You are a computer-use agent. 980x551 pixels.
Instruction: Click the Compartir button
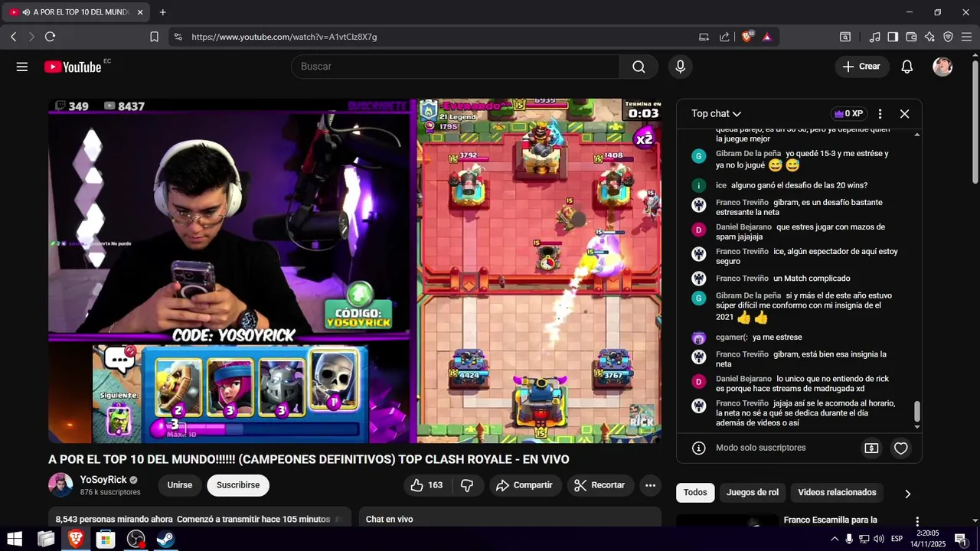pos(524,485)
